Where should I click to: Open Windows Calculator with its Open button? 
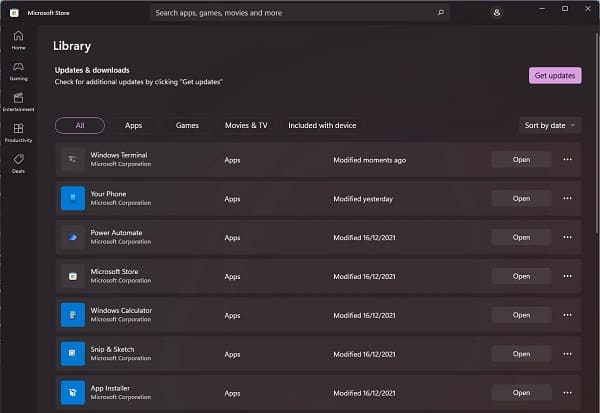(x=522, y=315)
